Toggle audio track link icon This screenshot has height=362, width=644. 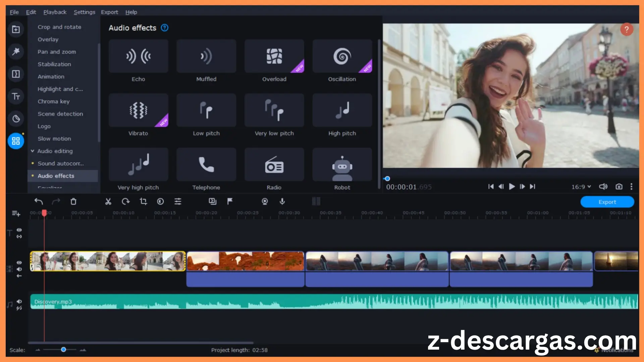click(x=19, y=308)
